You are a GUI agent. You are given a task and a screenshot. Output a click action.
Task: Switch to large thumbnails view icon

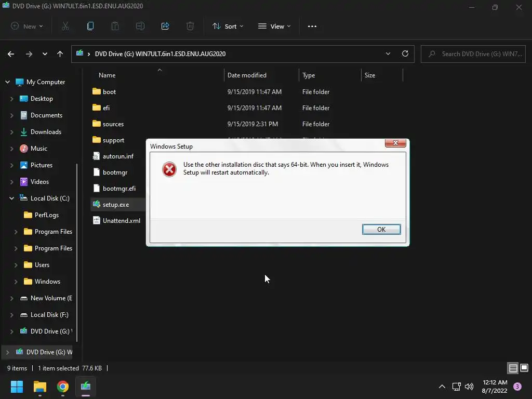point(524,368)
